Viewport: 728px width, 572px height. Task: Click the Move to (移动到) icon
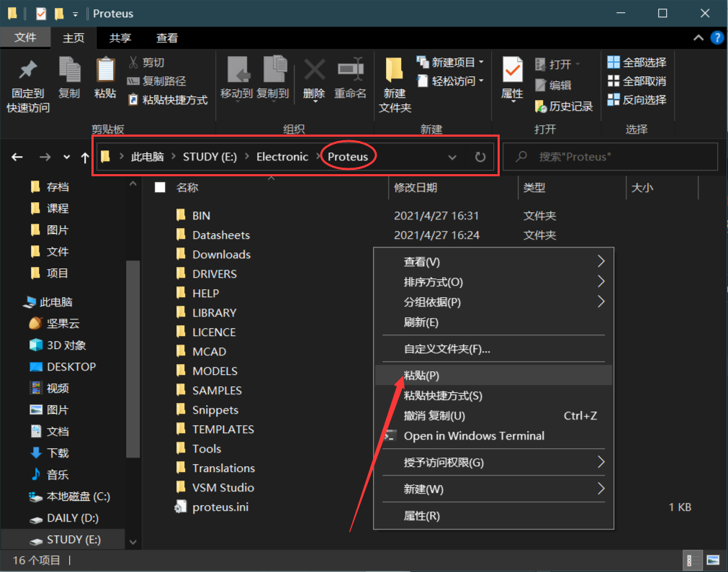[238, 70]
